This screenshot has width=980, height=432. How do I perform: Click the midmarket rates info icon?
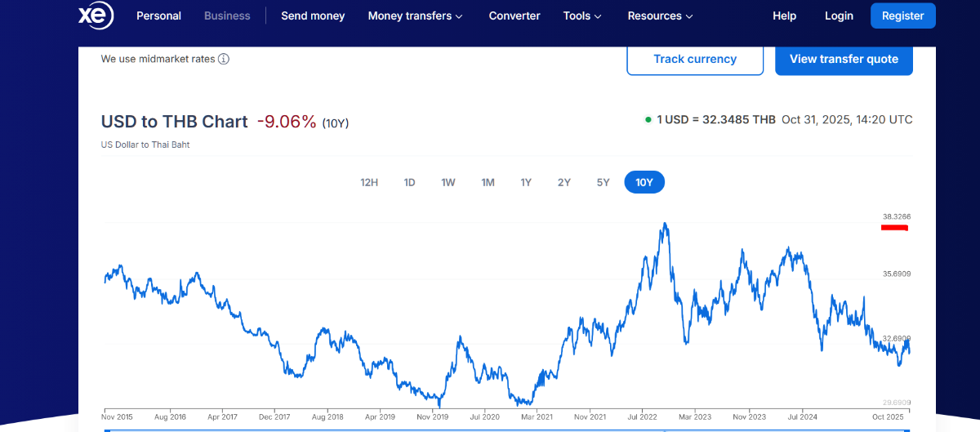tap(224, 59)
